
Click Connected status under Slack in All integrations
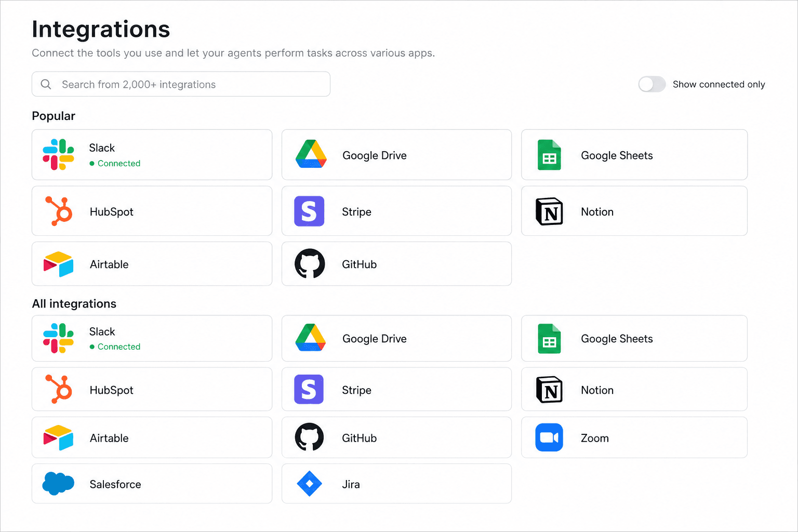point(115,347)
